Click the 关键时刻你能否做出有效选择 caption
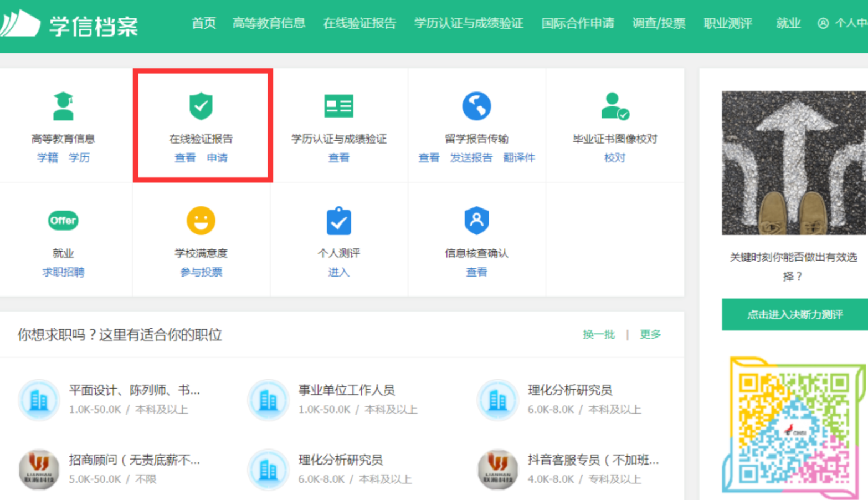 793,267
